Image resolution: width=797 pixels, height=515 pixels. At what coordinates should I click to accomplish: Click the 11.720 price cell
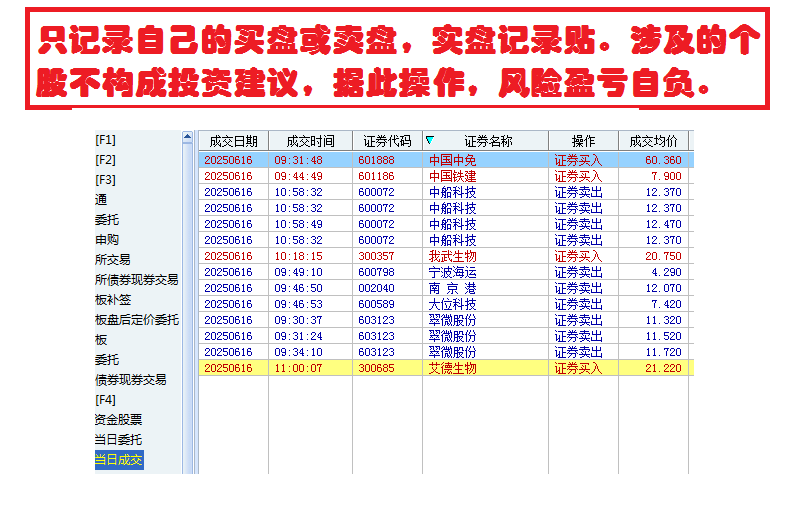click(x=663, y=352)
